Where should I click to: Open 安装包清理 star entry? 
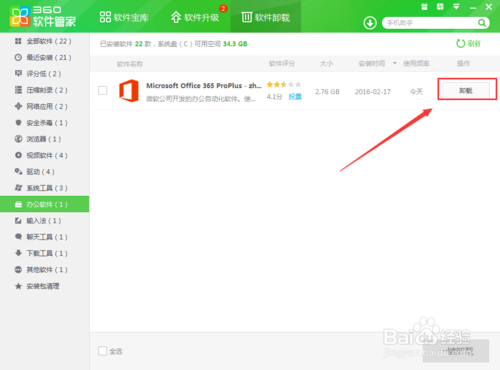coord(45,286)
